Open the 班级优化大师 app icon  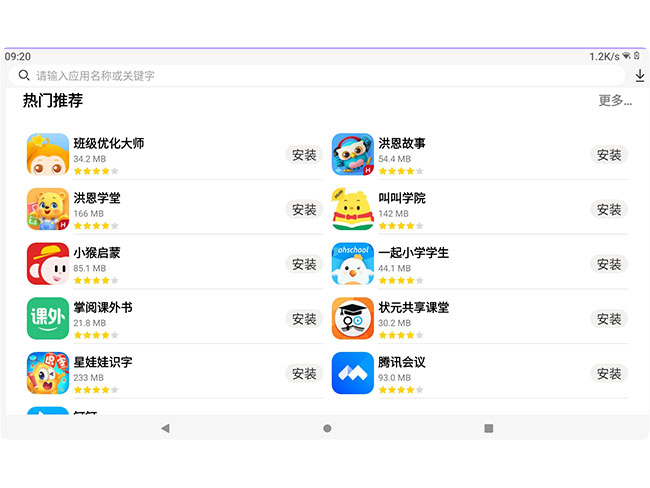point(47,154)
